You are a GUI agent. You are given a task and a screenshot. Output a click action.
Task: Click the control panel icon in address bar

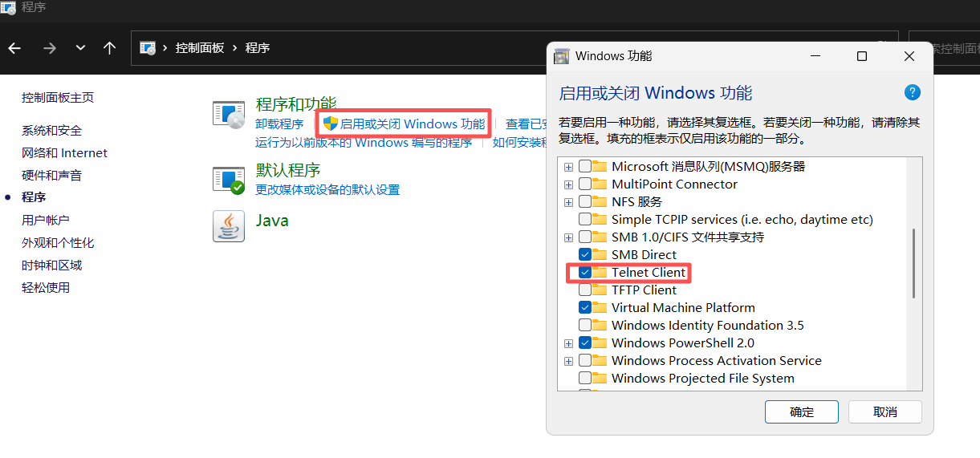click(x=148, y=48)
